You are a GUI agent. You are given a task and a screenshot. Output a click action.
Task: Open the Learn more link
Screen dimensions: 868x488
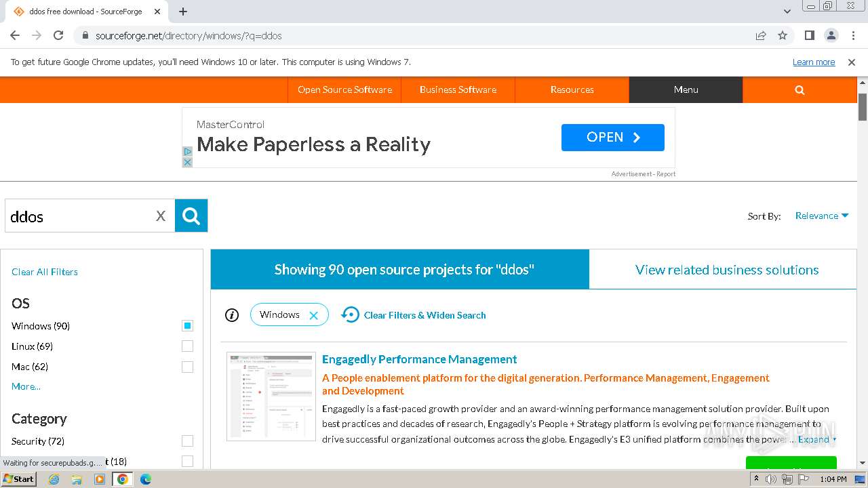(814, 62)
